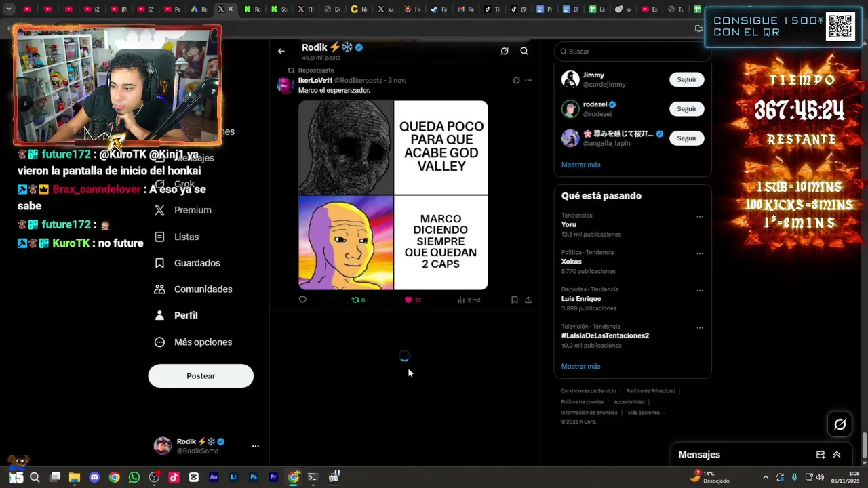Open TikTok from the taskbar

tap(174, 477)
